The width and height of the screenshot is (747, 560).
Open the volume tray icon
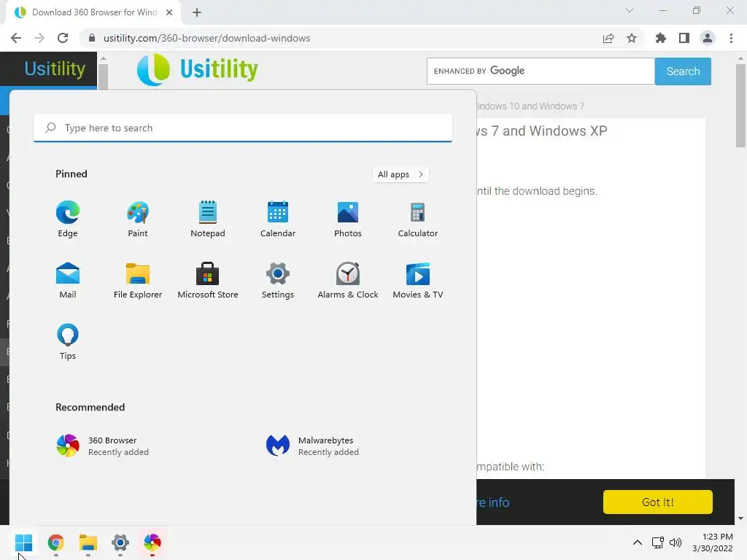pos(675,542)
